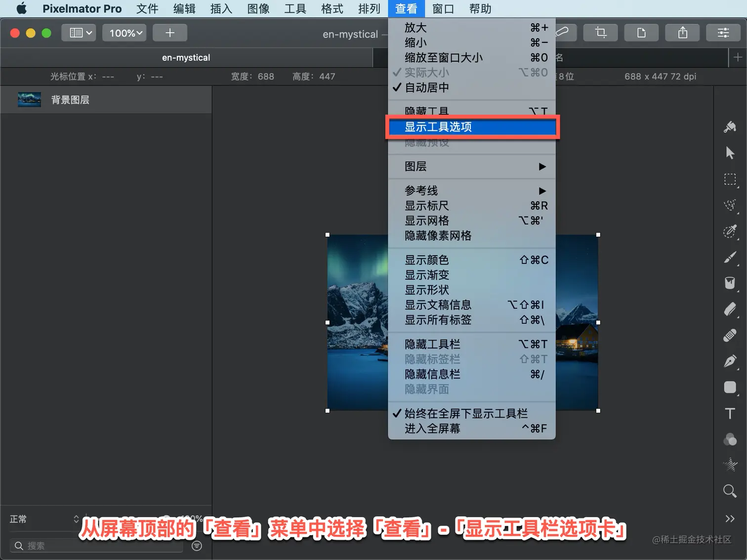747x560 pixels.
Task: Open the 帮助 menu
Action: coord(480,8)
